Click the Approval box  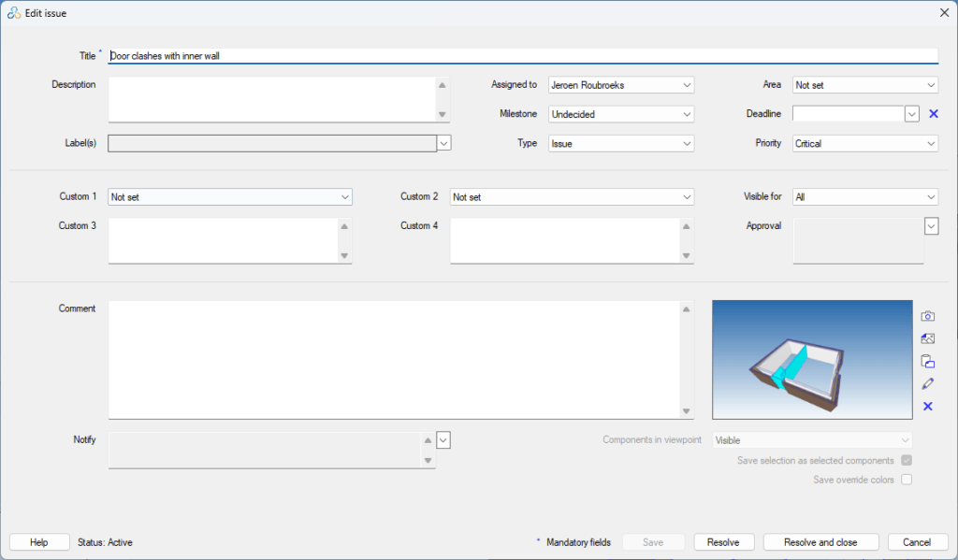click(x=859, y=241)
